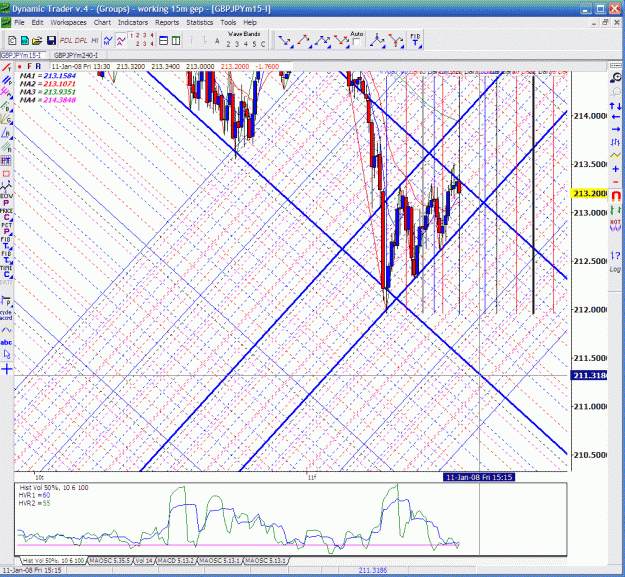
Task: Switch to the GBPJPYm15-I chart tab
Action: pyautogui.click(x=23, y=55)
